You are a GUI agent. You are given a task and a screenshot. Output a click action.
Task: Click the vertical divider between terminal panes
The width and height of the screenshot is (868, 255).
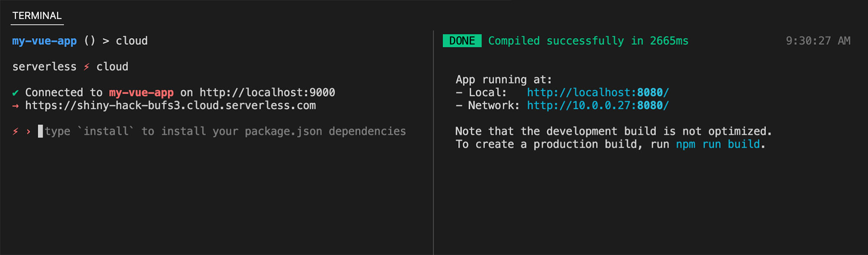coord(433,142)
